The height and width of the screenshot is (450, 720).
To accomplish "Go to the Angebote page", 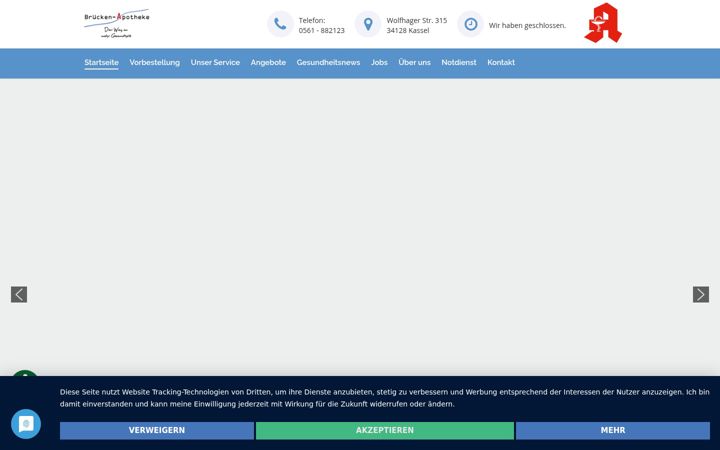I will click(268, 62).
